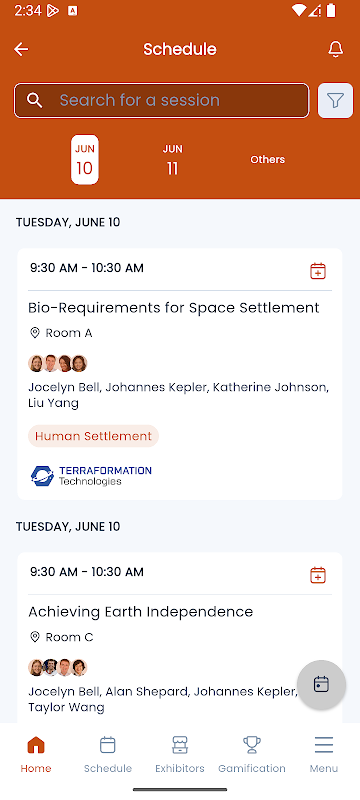Open the hamburger Menu tab
Image resolution: width=360 pixels, height=800 pixels.
(324, 754)
